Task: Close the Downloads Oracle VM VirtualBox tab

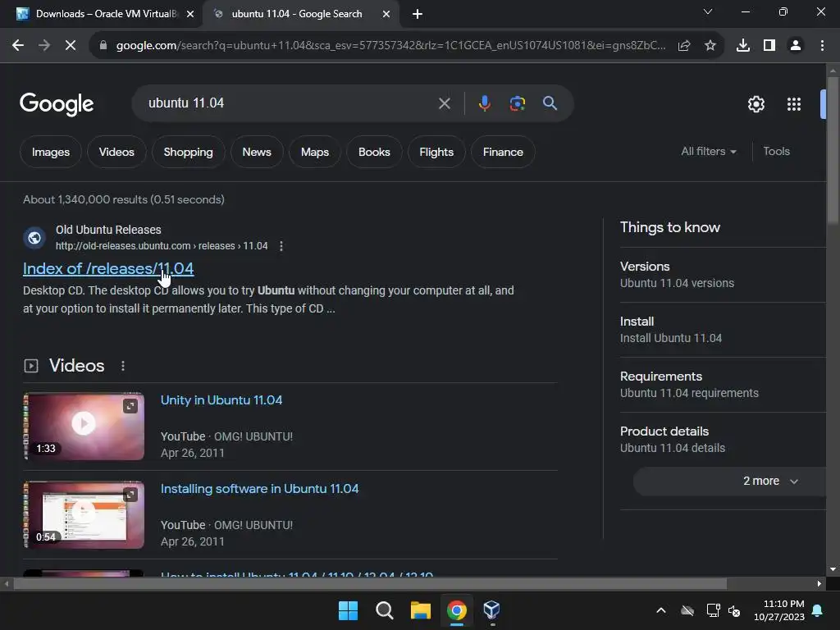Action: tap(190, 14)
